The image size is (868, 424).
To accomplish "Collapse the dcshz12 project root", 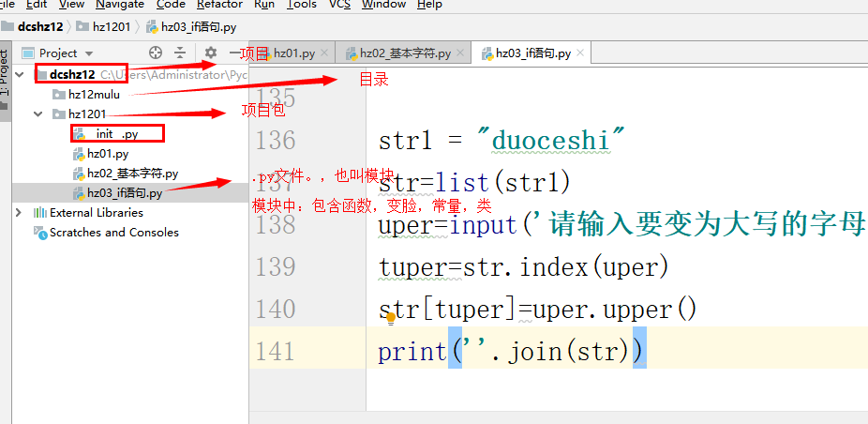I will point(21,74).
